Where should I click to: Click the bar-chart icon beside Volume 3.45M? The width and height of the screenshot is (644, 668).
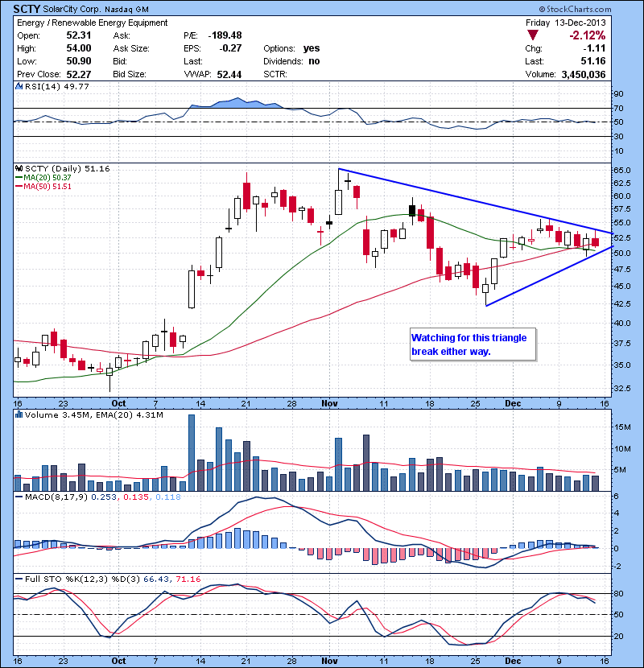[19, 414]
